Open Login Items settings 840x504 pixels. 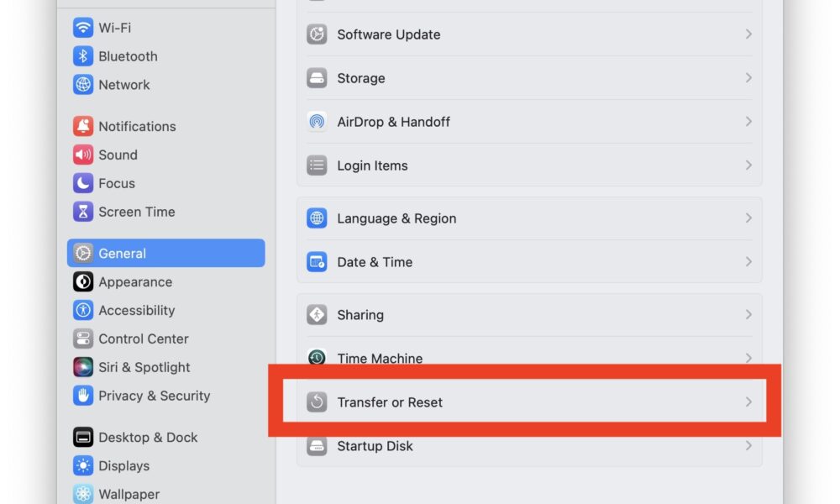(529, 165)
